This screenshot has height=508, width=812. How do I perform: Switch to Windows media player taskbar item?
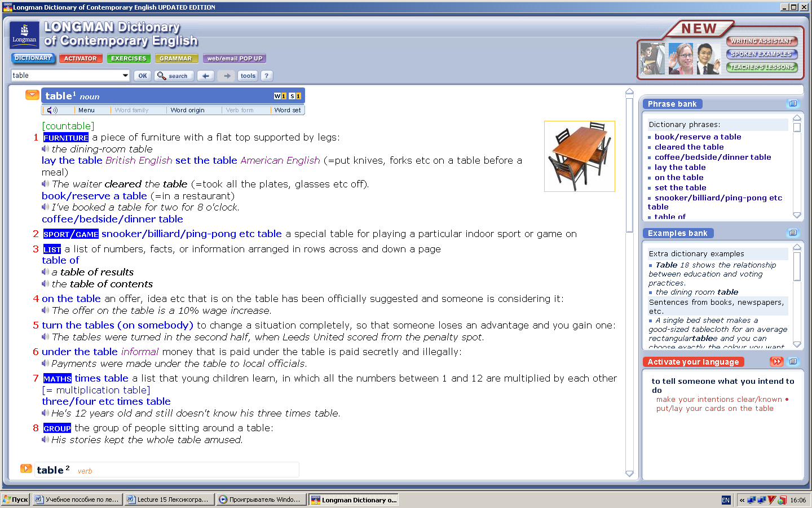pyautogui.click(x=261, y=500)
